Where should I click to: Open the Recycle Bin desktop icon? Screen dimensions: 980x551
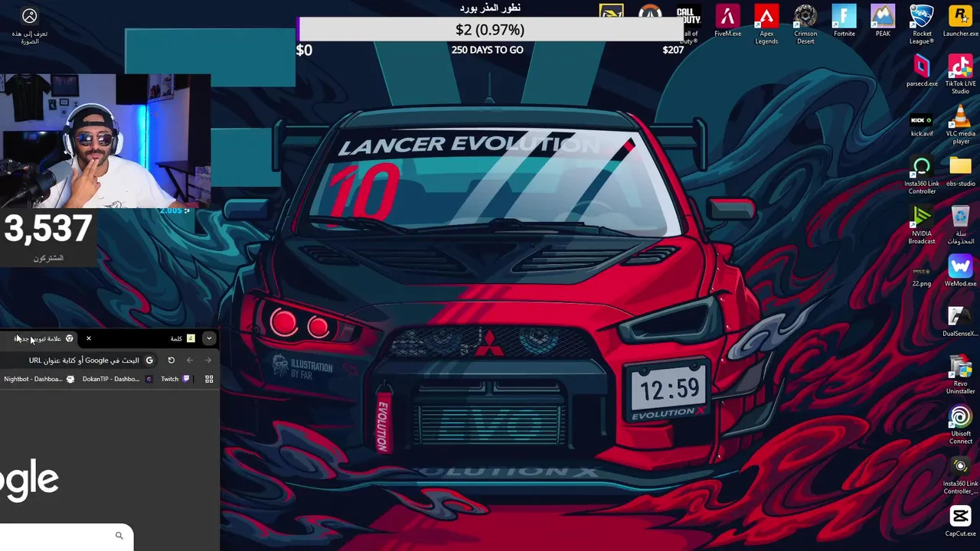click(x=960, y=224)
